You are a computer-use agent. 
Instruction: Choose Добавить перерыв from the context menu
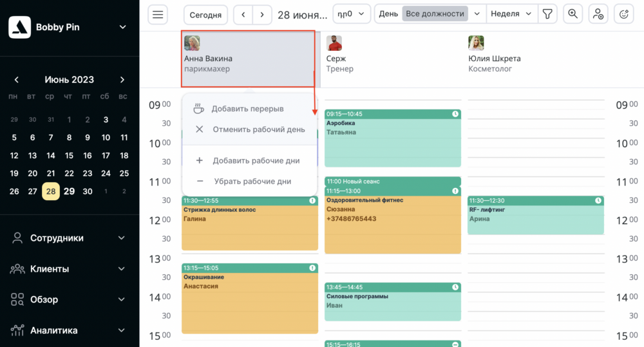(x=247, y=109)
